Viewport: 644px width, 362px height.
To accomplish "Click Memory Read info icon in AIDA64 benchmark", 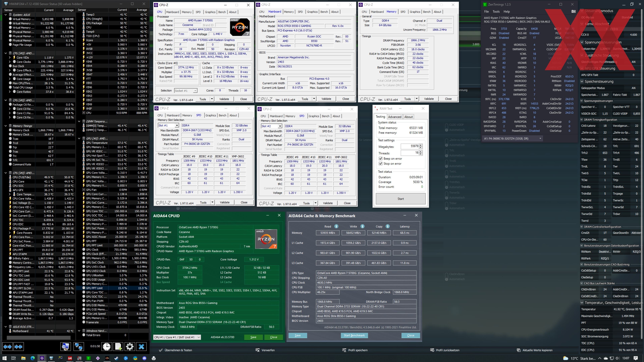I will [336, 226].
